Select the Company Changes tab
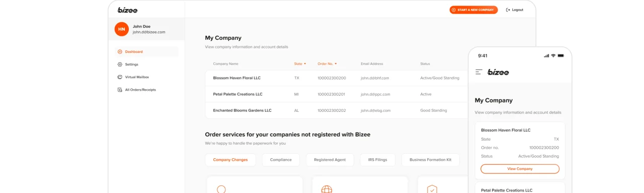Image resolution: width=644 pixels, height=193 pixels. 230,160
